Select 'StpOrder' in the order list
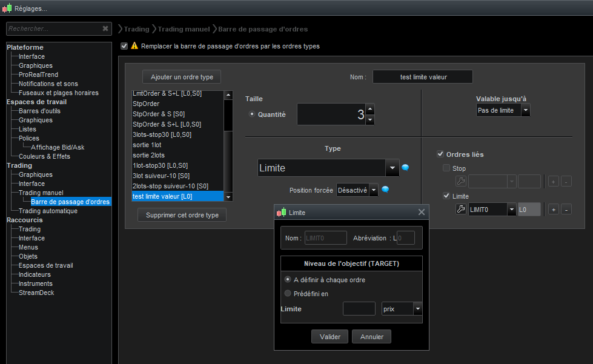Image resolution: width=593 pixels, height=364 pixels. (177, 104)
